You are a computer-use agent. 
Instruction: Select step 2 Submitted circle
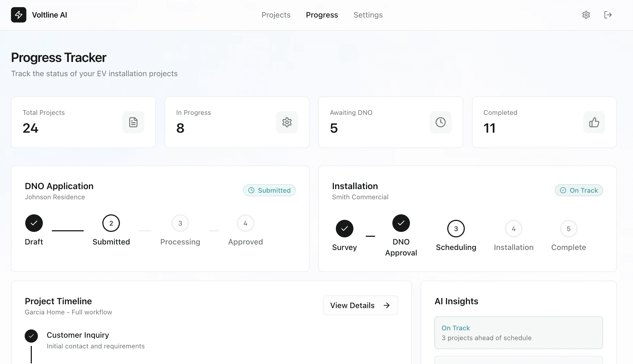coord(111,223)
